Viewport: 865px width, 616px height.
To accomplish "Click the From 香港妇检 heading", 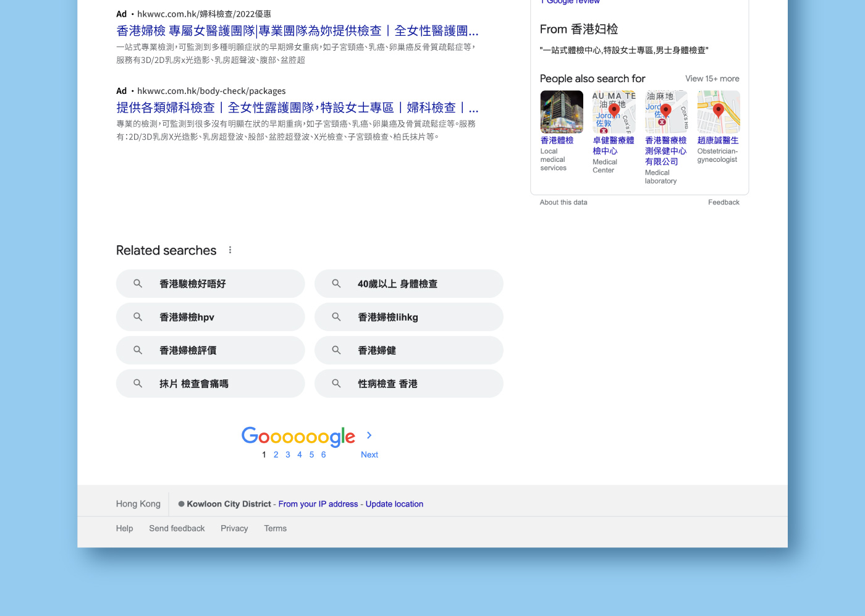I will 579,29.
